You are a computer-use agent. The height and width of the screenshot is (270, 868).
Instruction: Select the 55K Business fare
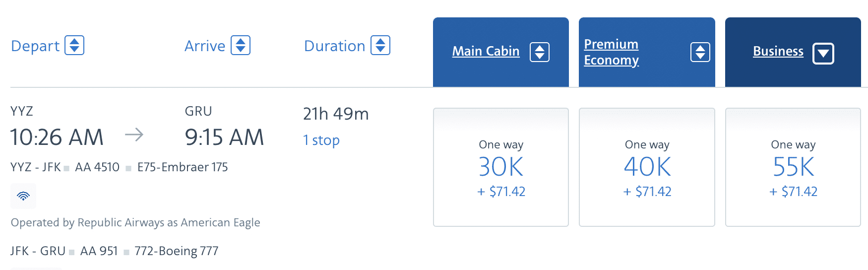click(793, 167)
